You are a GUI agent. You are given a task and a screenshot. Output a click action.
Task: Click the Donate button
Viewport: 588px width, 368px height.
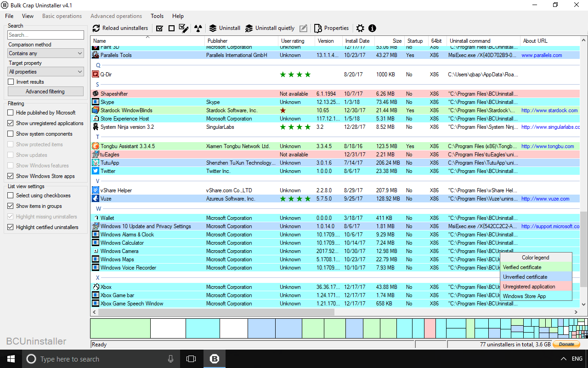pos(566,344)
